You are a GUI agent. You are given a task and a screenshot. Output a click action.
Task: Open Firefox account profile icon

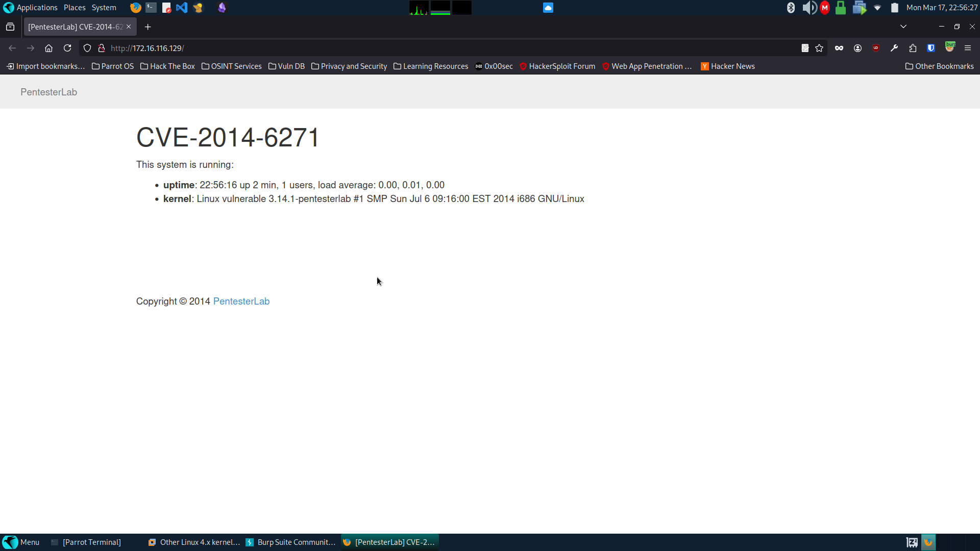point(857,48)
